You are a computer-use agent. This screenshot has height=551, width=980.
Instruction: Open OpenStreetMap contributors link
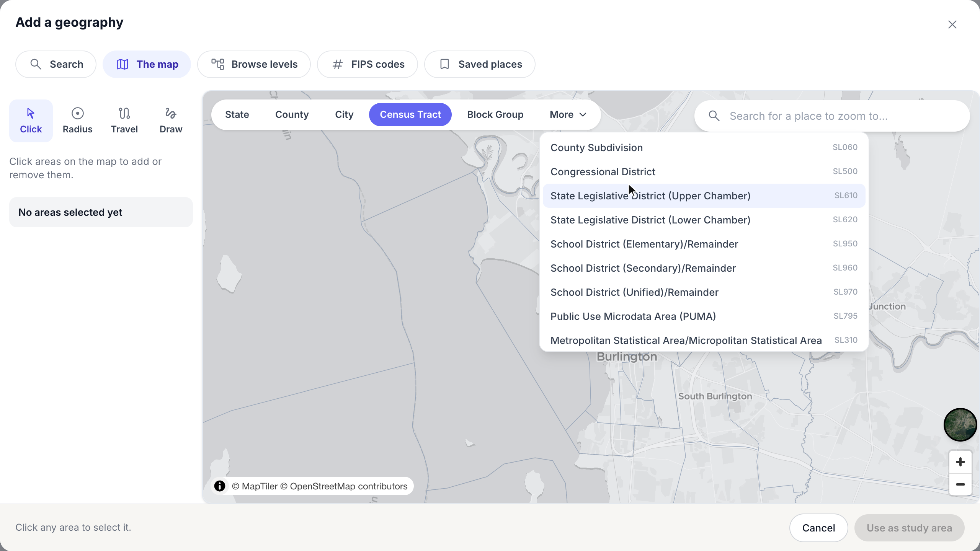344,486
